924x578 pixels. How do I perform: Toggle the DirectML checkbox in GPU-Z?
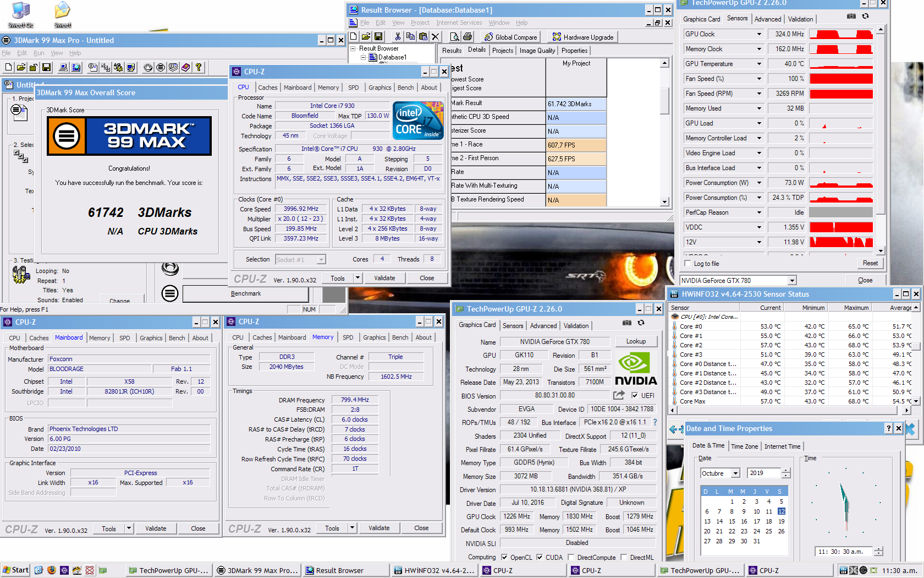[x=624, y=557]
